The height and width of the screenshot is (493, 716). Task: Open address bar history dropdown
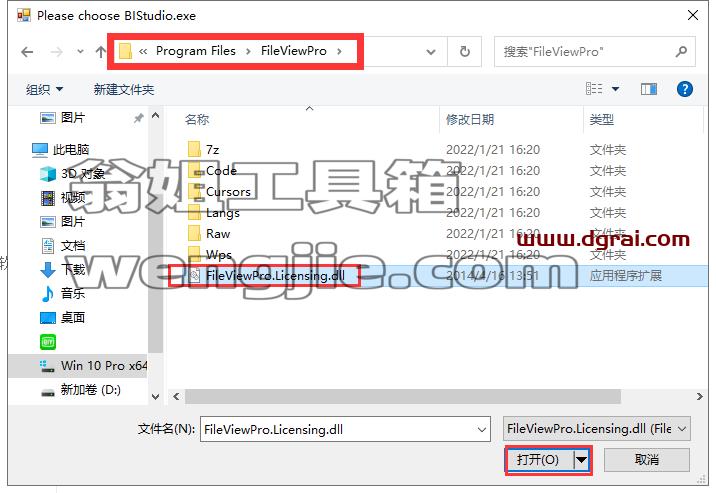431,52
